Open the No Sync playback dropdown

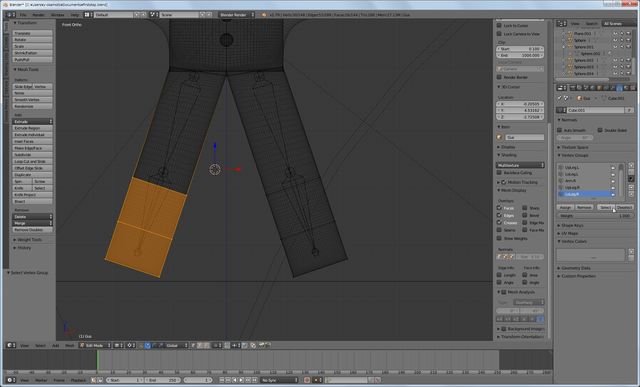pos(280,380)
